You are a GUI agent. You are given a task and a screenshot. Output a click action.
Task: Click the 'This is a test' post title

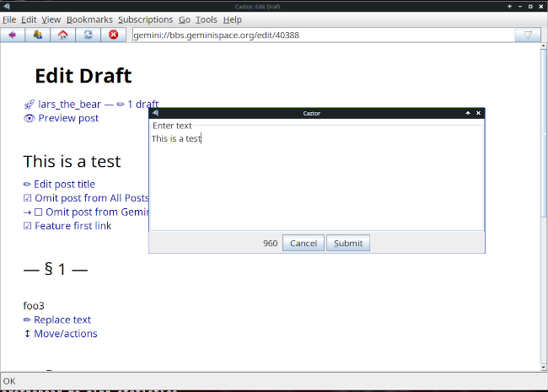point(72,161)
